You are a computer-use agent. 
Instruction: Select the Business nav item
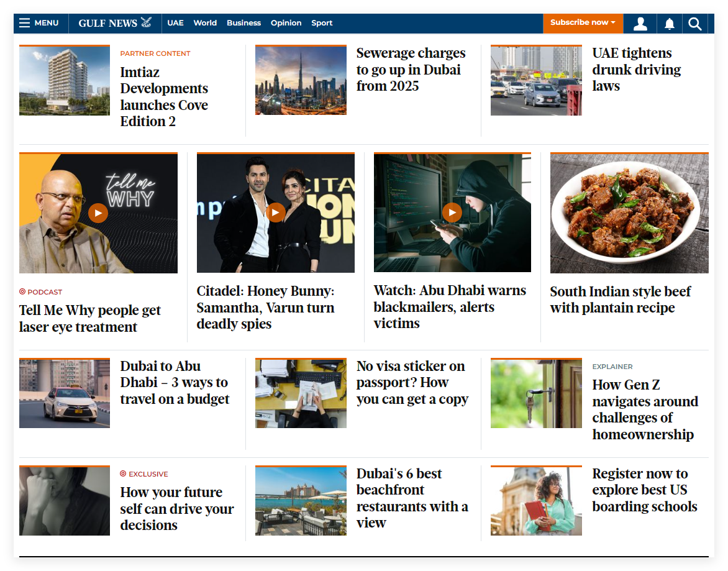(x=243, y=23)
